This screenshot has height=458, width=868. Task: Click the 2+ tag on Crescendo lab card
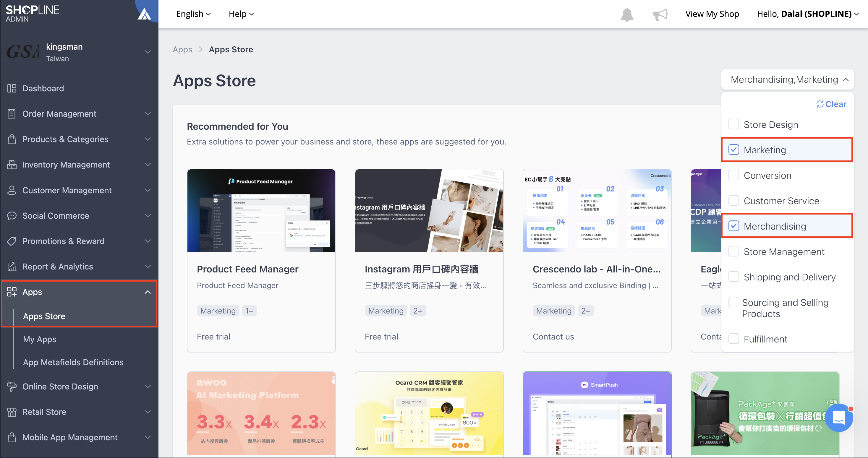pos(586,311)
